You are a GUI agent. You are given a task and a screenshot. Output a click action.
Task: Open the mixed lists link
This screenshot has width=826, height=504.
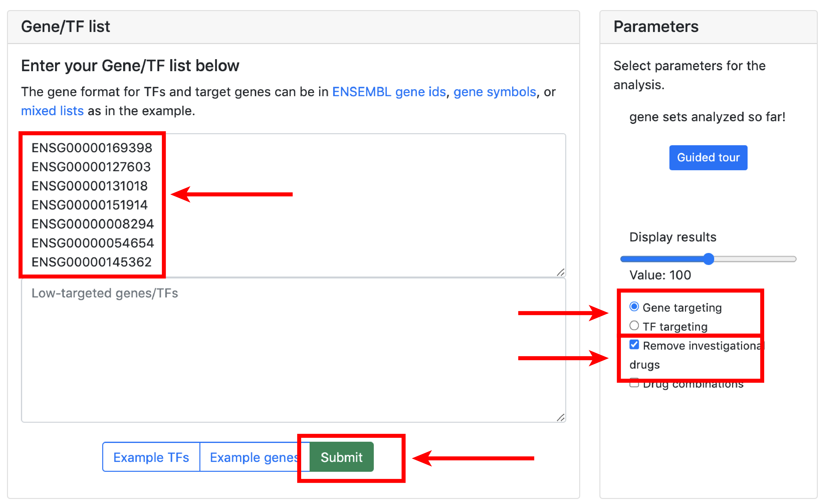point(52,111)
